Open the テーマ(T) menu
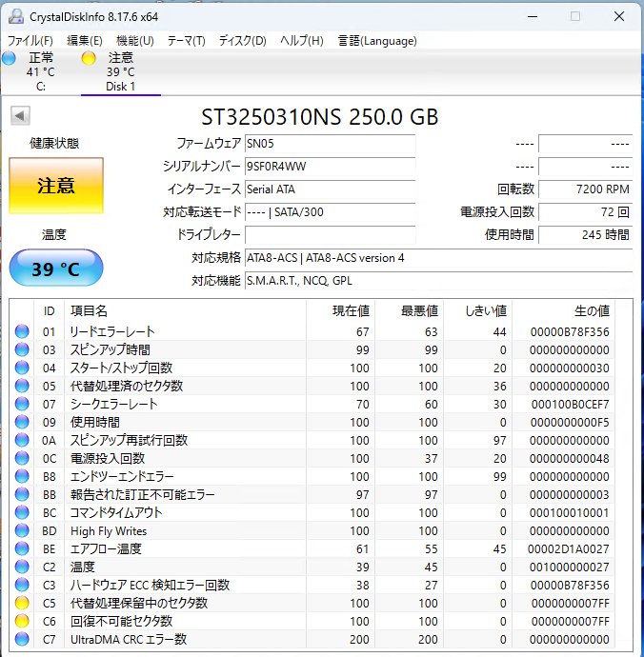The width and height of the screenshot is (644, 657). click(187, 41)
